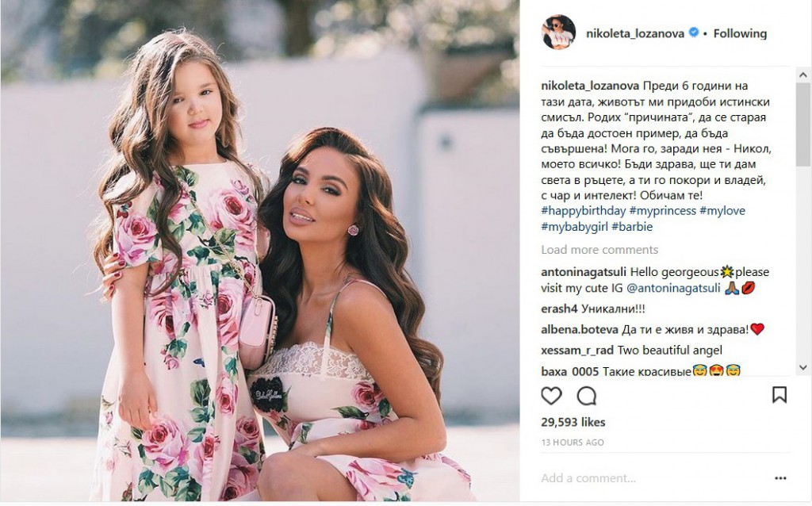
Task: Click the scrollbar down arrow in comments
Action: 803,367
